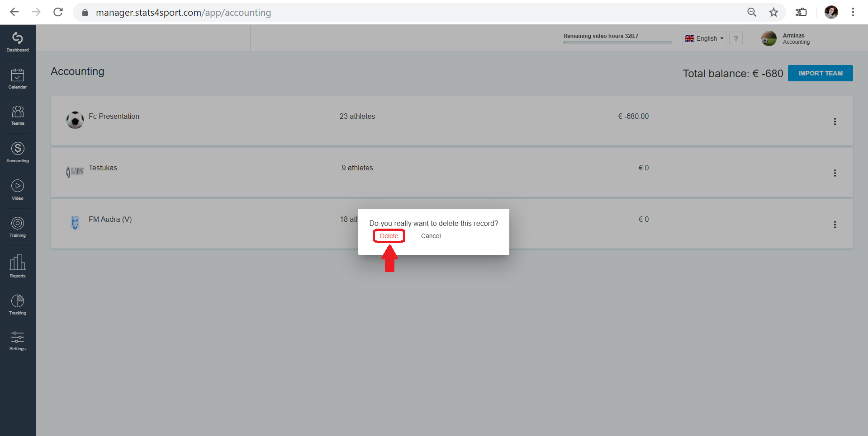Open the Training sidebar icon

tap(18, 227)
